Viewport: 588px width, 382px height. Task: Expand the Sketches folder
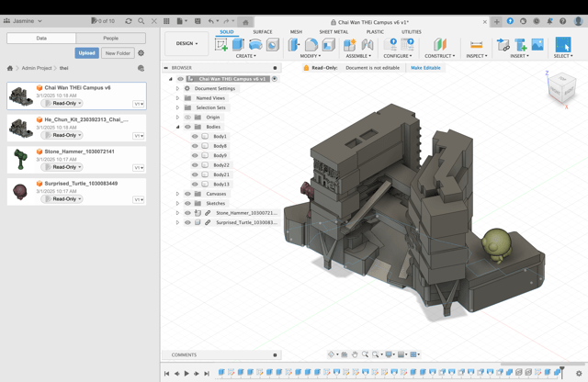(177, 203)
